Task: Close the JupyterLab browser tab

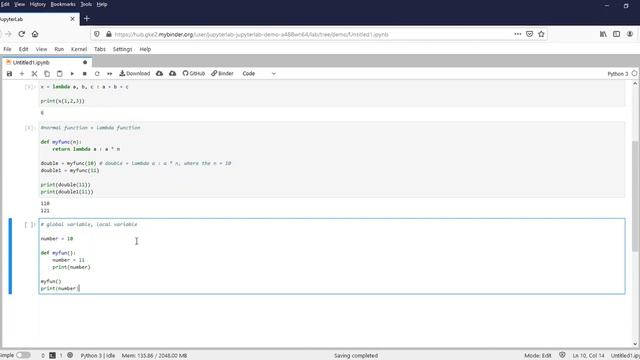Action: [x=72, y=19]
